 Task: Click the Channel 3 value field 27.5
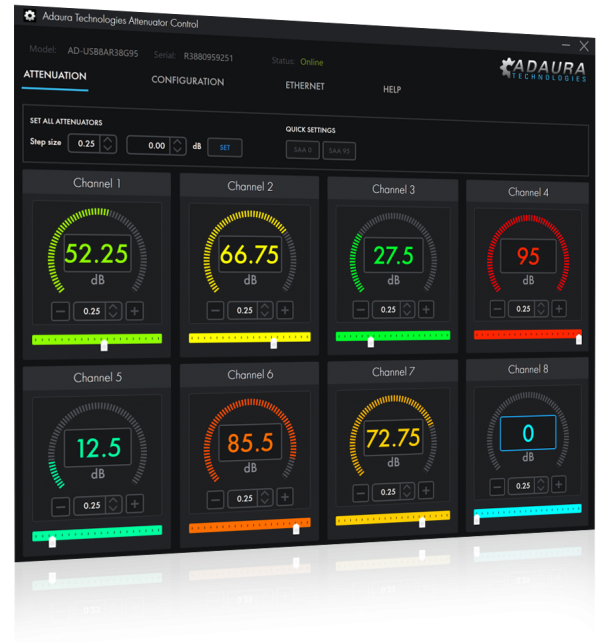[393, 255]
